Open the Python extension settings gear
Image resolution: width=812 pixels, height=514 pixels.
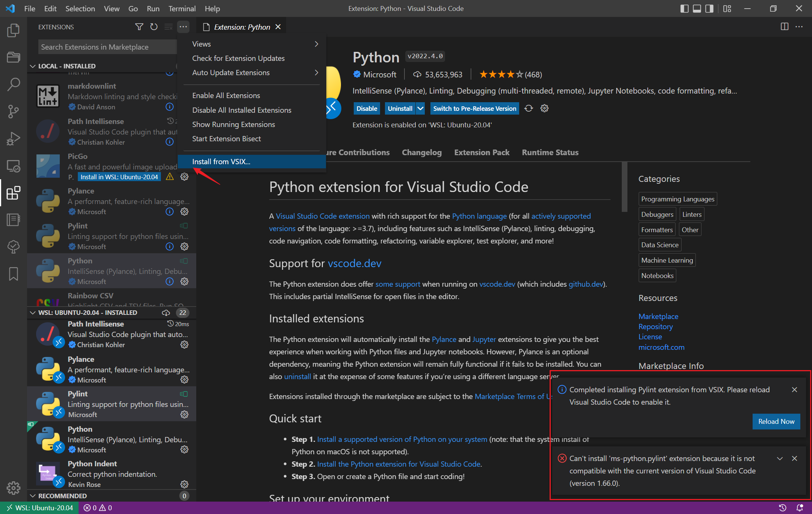[544, 109]
